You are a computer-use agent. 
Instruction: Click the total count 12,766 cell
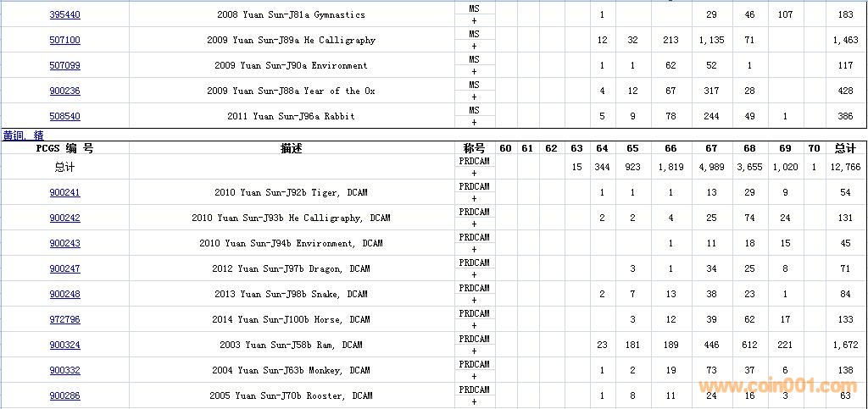coord(845,167)
